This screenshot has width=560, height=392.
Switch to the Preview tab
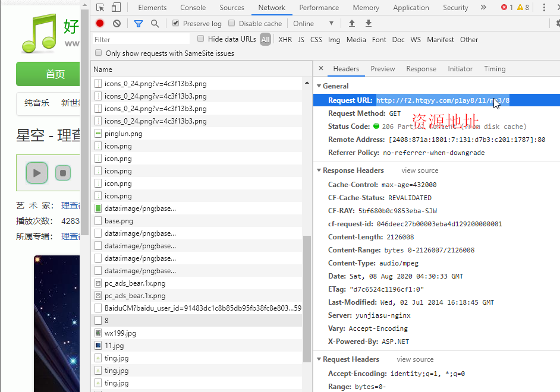tap(382, 69)
